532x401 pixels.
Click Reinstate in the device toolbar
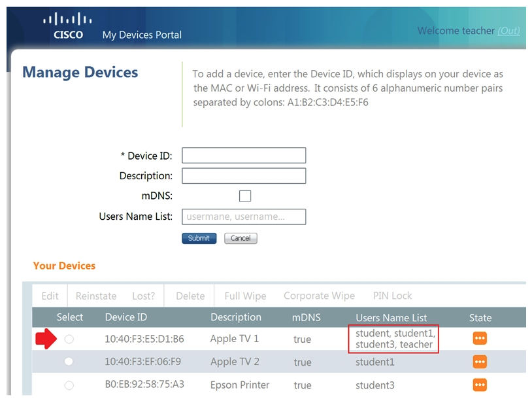point(96,296)
